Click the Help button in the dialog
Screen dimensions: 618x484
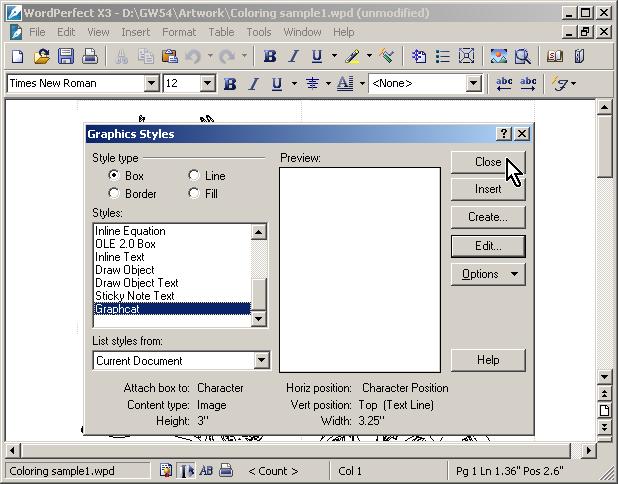pyautogui.click(x=488, y=360)
